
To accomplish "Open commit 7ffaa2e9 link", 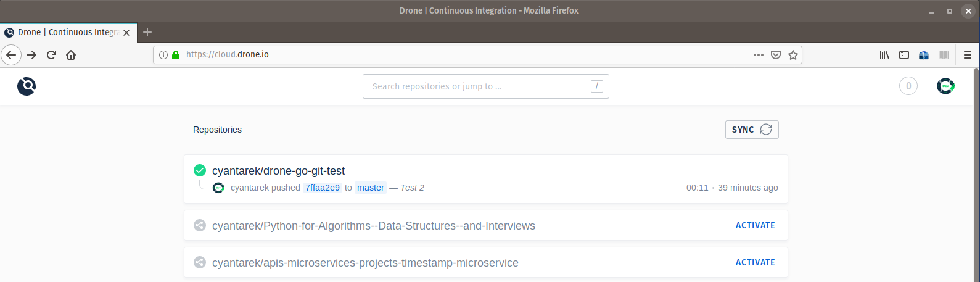I will click(x=323, y=188).
